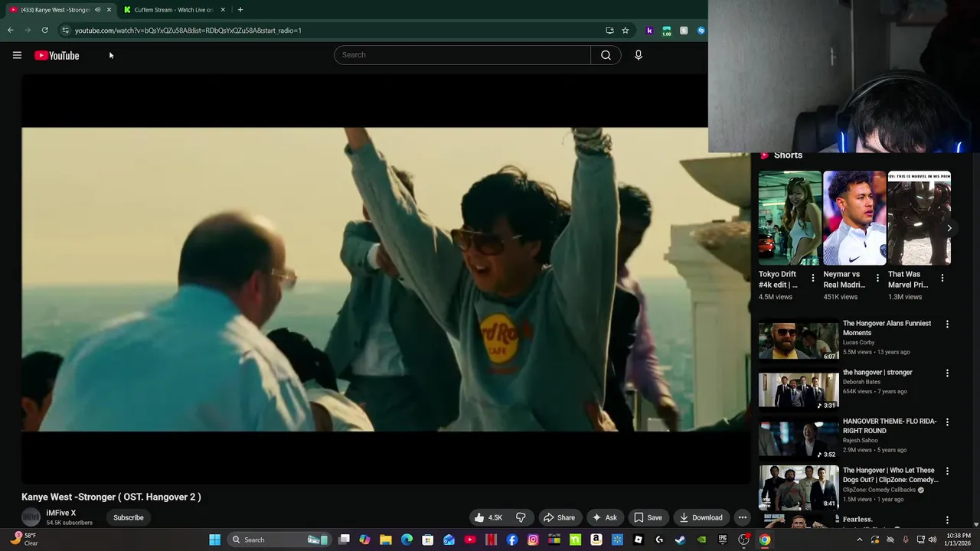Viewport: 980px width, 551px height.
Task: Switch to Cuffem Stream Kick tab
Action: click(x=173, y=10)
